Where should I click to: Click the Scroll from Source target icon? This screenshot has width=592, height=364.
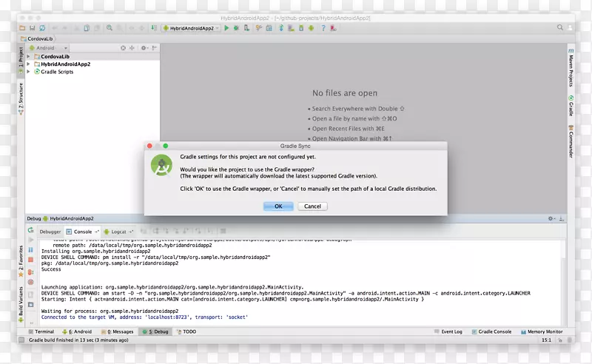[x=123, y=48]
